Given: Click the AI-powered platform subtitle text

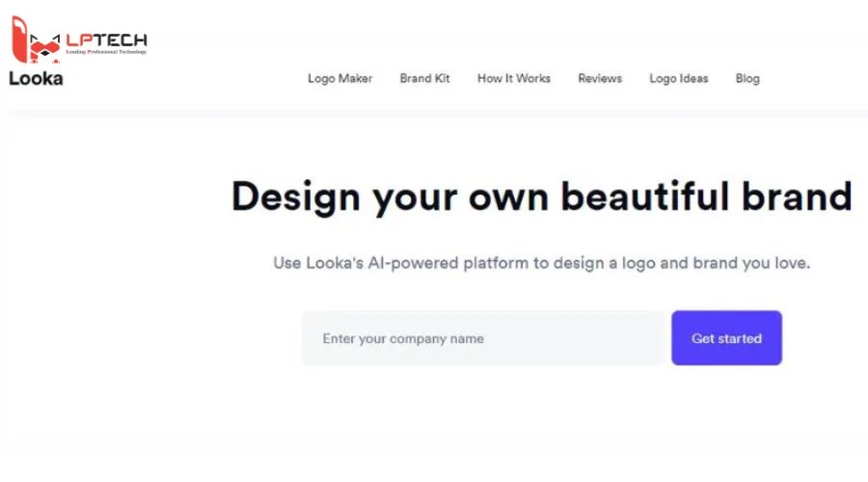Looking at the screenshot, I should pos(542,263).
